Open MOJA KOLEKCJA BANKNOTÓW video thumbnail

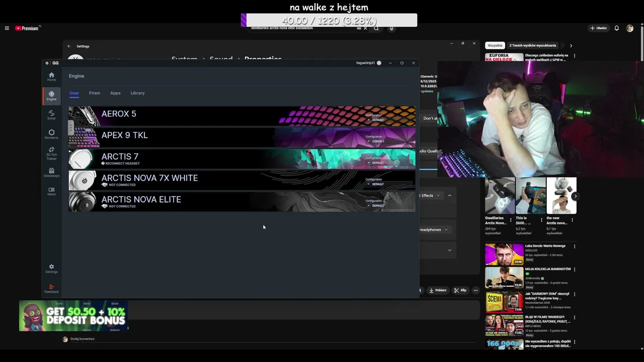[x=504, y=278]
